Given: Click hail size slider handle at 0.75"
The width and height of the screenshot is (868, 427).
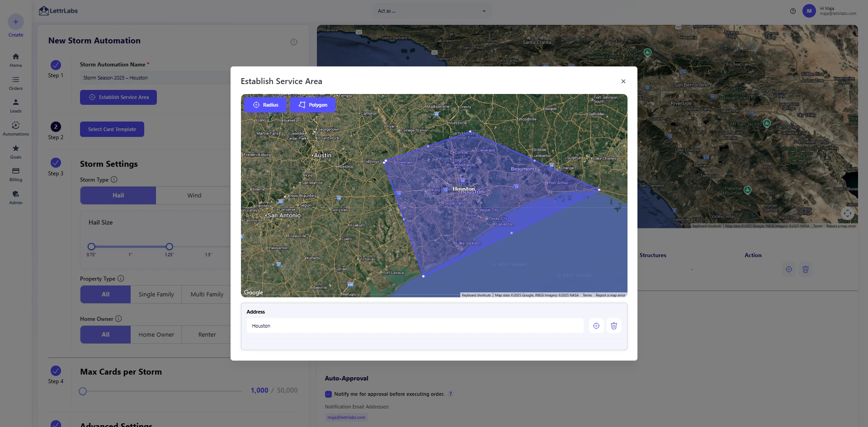Looking at the screenshot, I should (x=91, y=247).
